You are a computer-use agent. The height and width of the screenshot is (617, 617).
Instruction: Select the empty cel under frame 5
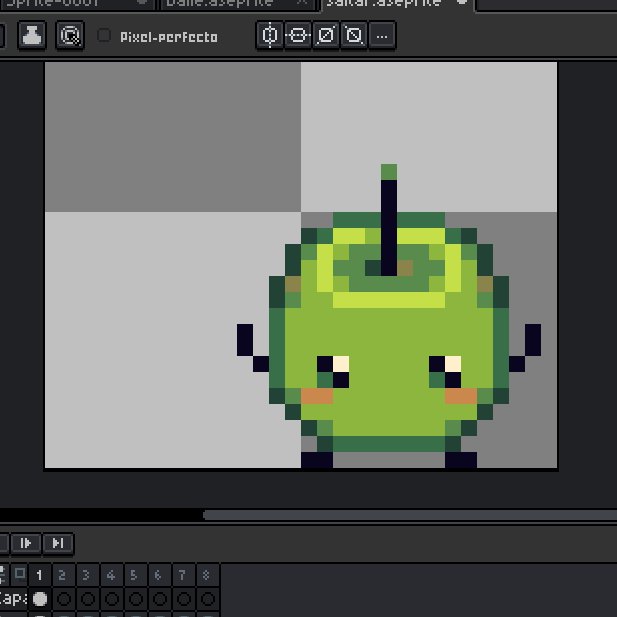coord(136,599)
